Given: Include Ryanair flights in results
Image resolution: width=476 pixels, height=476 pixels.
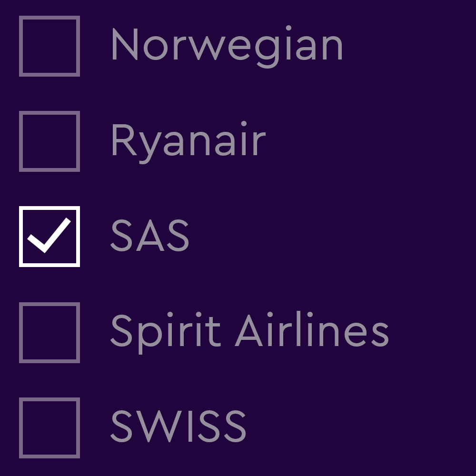Looking at the screenshot, I should coord(50,141).
